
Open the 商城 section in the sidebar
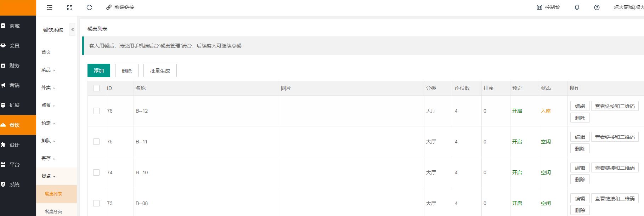(x=15, y=26)
